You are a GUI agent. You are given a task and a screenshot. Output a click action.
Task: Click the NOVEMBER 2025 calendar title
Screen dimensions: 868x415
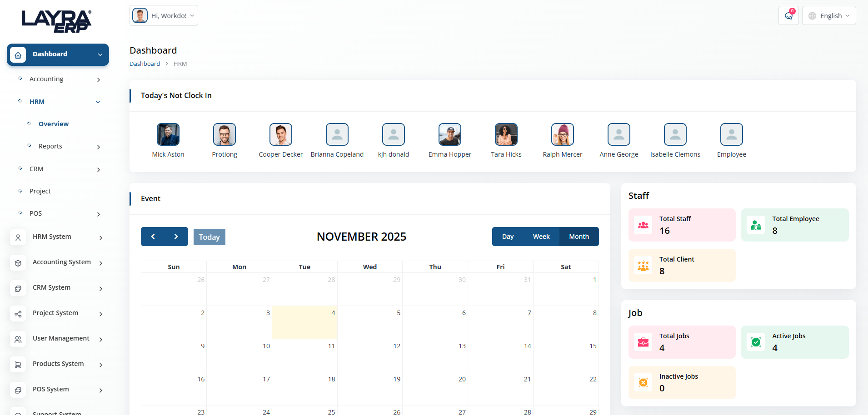pyautogui.click(x=362, y=237)
